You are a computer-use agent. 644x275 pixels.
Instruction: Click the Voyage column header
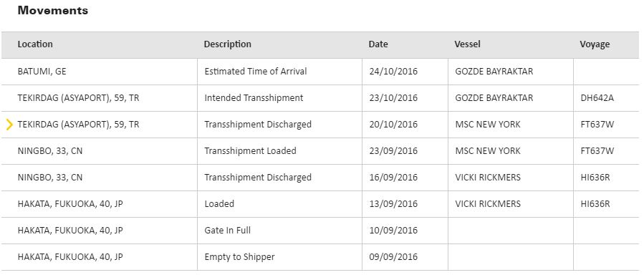[595, 44]
